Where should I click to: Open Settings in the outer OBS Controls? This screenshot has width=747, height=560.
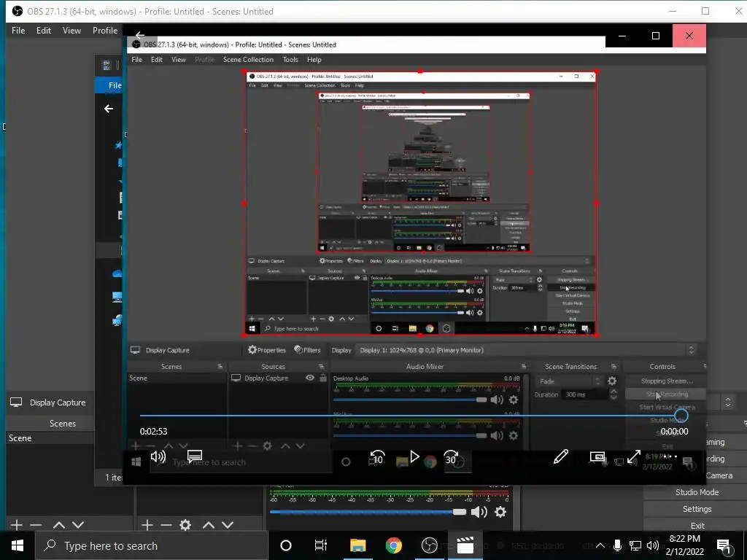coord(697,509)
